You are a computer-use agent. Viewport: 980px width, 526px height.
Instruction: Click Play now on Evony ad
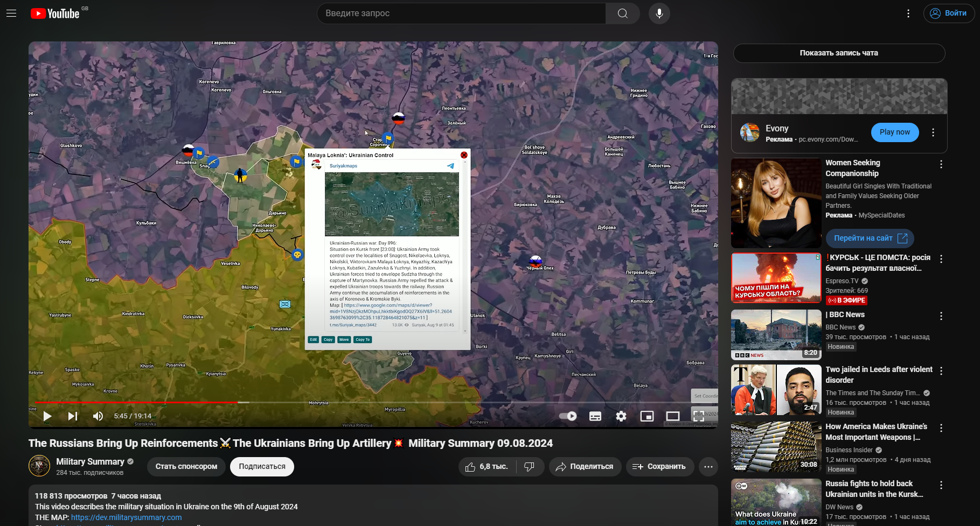[x=895, y=132]
